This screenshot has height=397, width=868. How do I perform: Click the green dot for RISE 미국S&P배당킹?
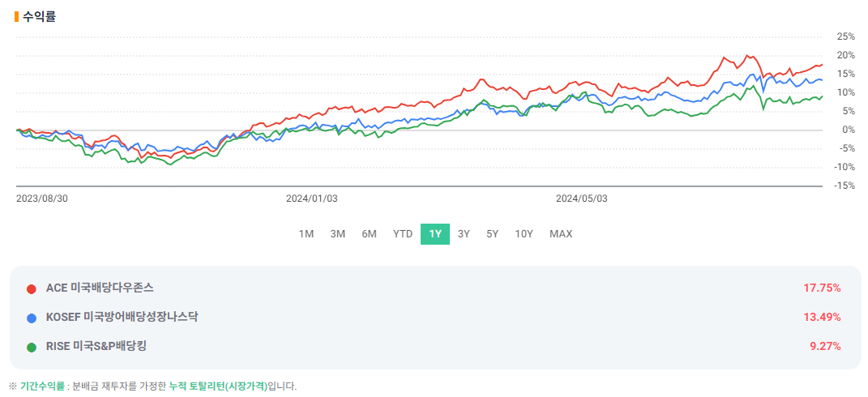[32, 347]
